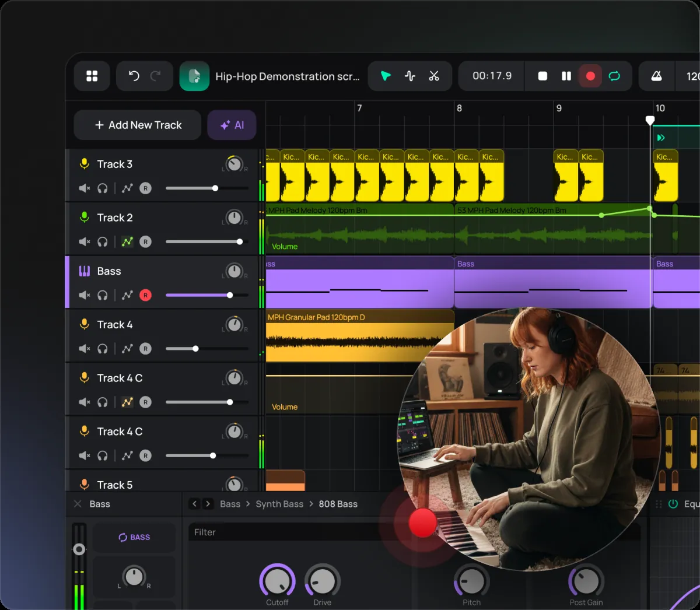Viewport: 700px width, 610px height.
Task: Click the large red record dot overlay
Action: (422, 523)
